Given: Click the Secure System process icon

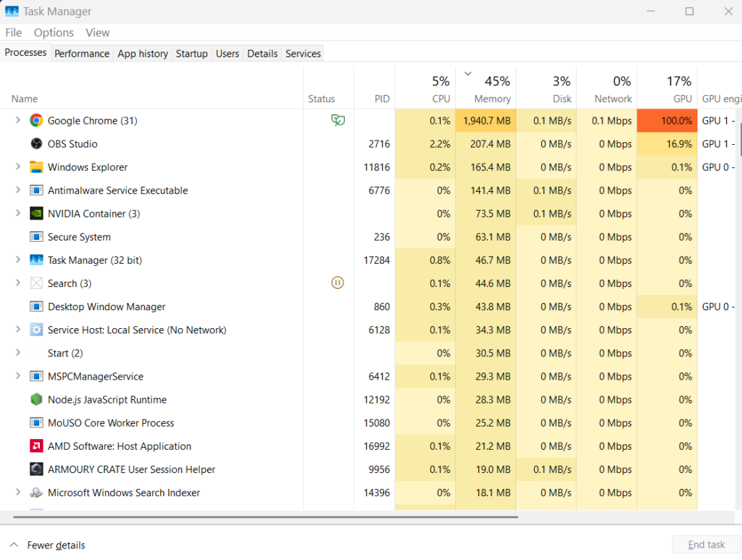Looking at the screenshot, I should click(x=36, y=236).
